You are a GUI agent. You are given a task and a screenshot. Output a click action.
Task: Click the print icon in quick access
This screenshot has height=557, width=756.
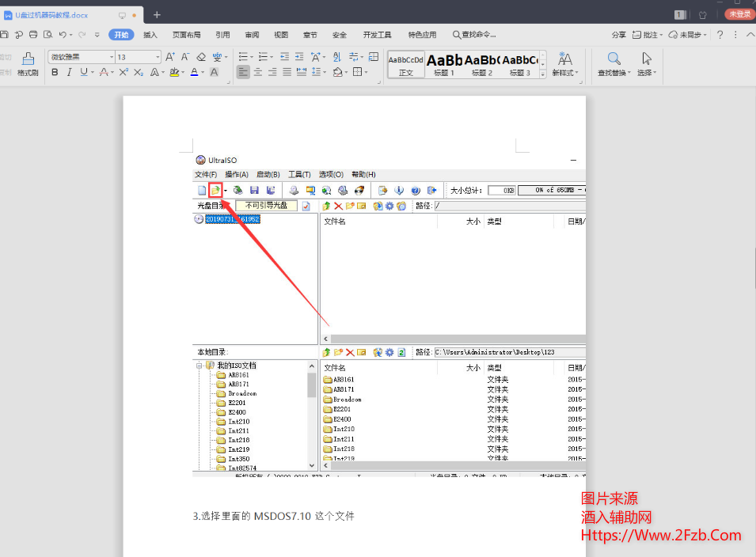pos(33,35)
